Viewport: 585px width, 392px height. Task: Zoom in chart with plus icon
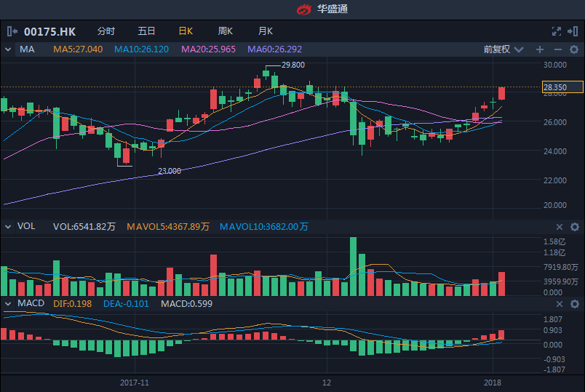coord(540,49)
